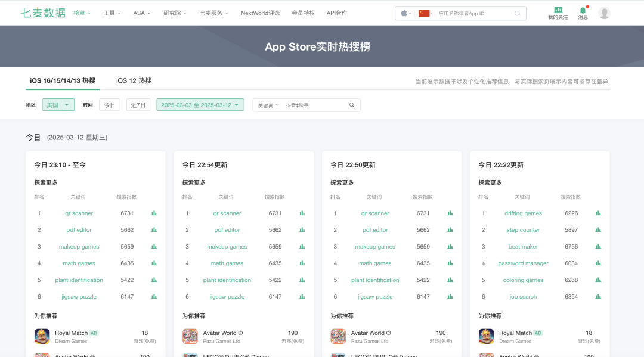This screenshot has width=644, height=357.
Task: Open the notifications bell (消息)
Action: click(583, 13)
